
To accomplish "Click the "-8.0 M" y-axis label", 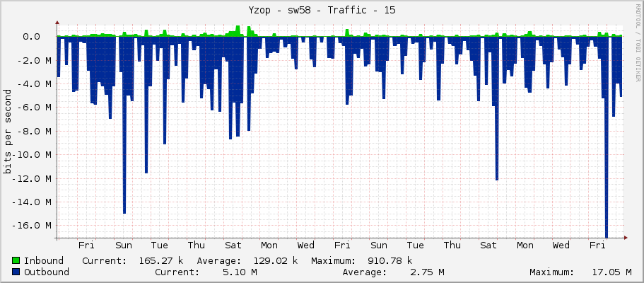I will coord(34,132).
